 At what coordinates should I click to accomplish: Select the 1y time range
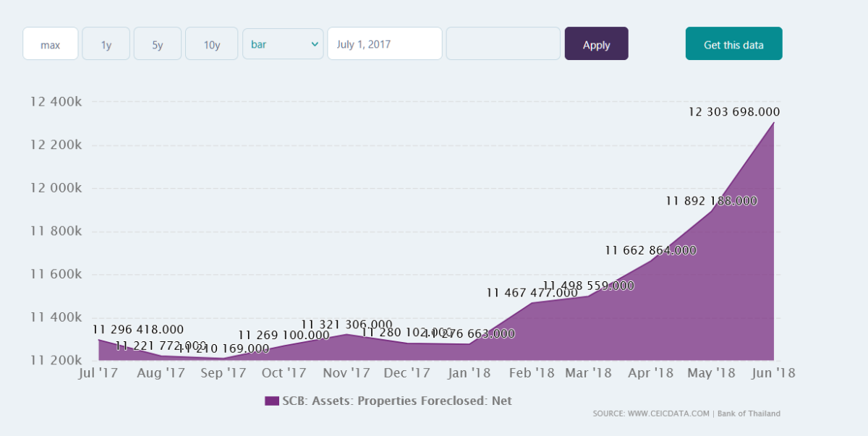point(106,44)
